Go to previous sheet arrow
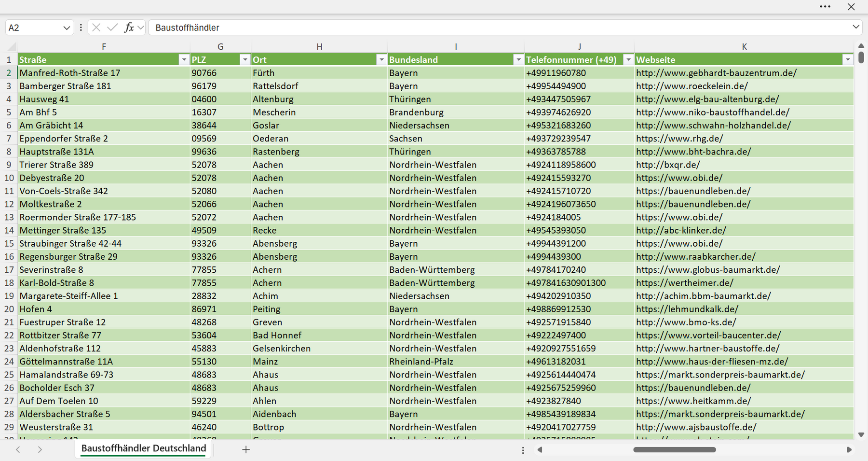The image size is (868, 461). click(x=18, y=449)
